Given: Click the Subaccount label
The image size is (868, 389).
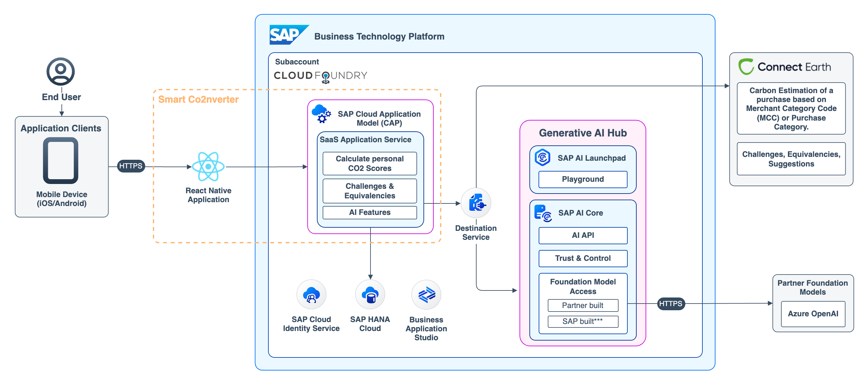Looking at the screenshot, I should coord(297,62).
